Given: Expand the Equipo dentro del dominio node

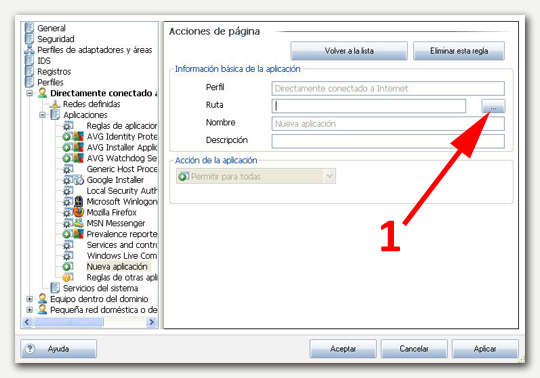Looking at the screenshot, I should coord(30,299).
